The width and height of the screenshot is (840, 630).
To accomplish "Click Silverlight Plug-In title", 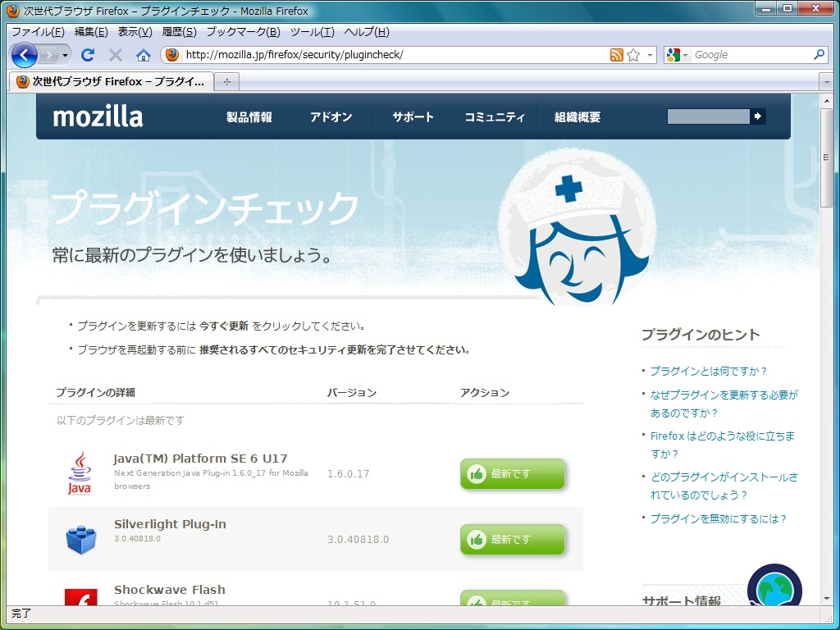I will (170, 524).
